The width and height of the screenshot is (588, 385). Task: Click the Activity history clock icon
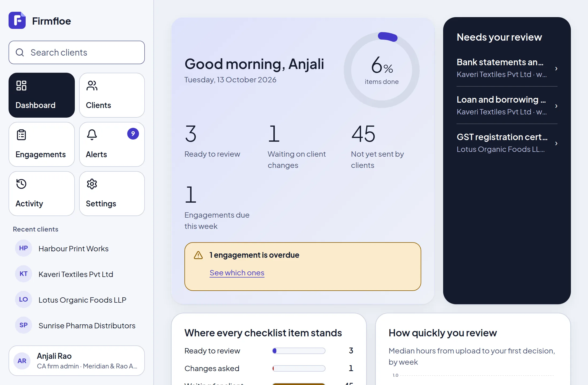(x=21, y=184)
